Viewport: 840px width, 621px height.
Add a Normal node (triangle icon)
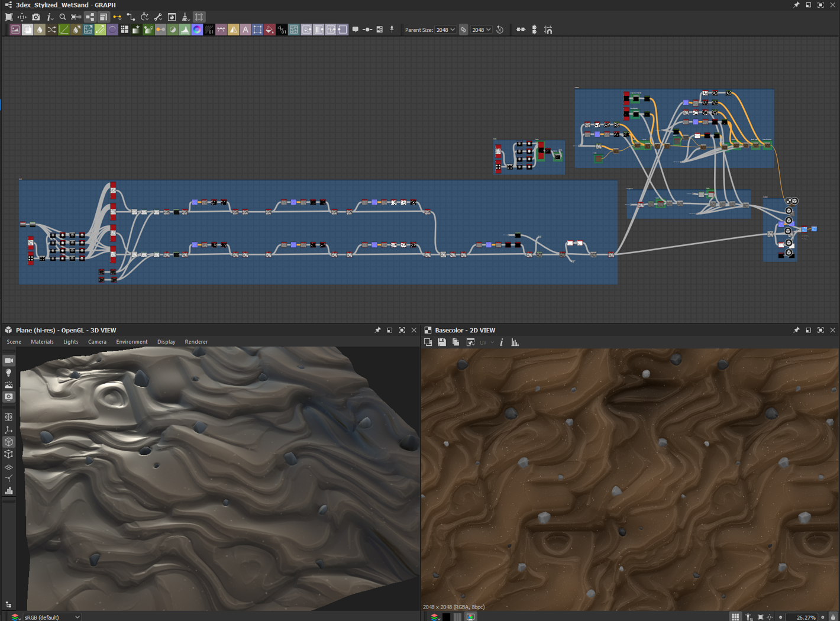pos(233,30)
